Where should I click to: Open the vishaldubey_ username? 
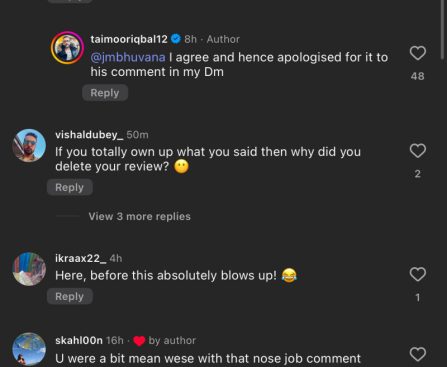(x=89, y=135)
